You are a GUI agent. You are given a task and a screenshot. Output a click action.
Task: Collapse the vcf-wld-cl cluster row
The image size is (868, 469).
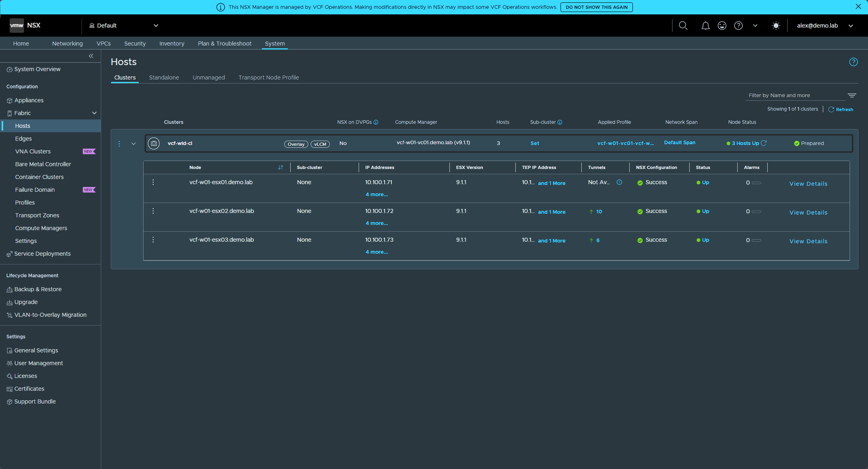134,144
